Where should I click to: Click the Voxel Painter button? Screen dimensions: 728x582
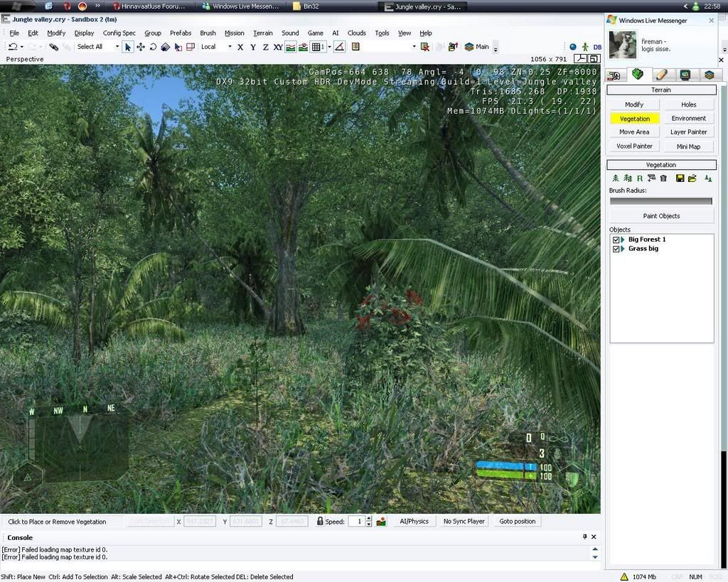(634, 146)
